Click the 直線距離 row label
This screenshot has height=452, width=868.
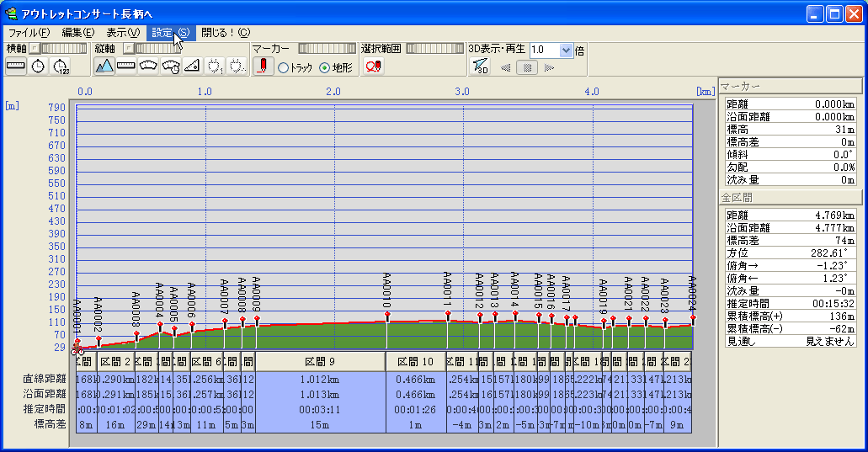tap(45, 379)
